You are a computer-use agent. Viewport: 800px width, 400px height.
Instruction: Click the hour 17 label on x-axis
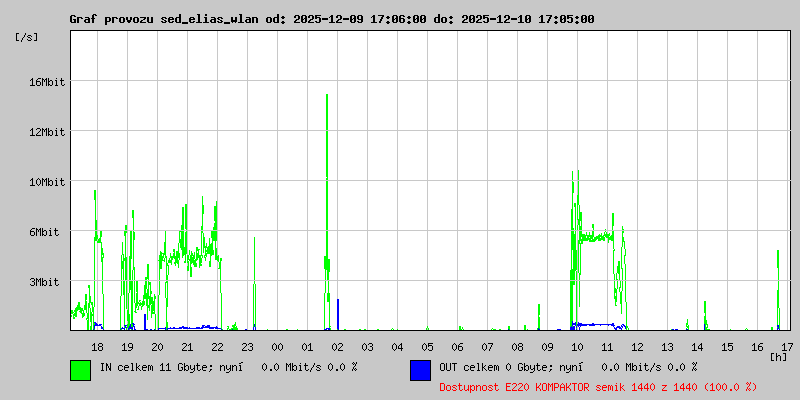pyautogui.click(x=787, y=347)
